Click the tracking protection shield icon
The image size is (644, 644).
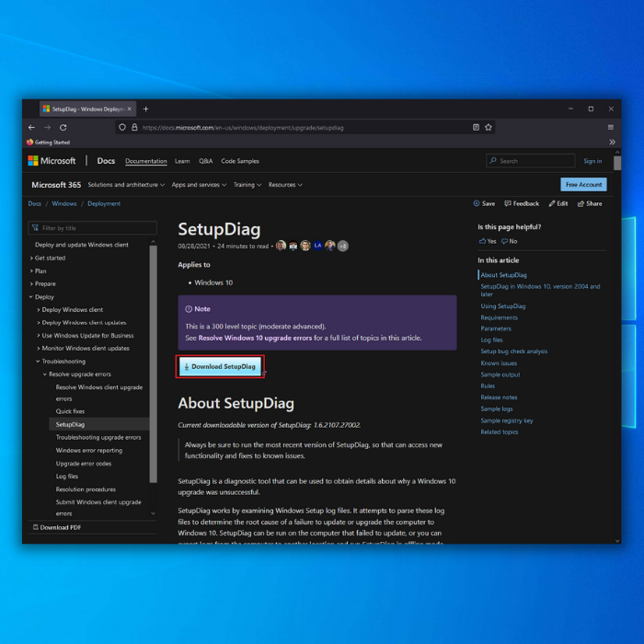pyautogui.click(x=122, y=127)
